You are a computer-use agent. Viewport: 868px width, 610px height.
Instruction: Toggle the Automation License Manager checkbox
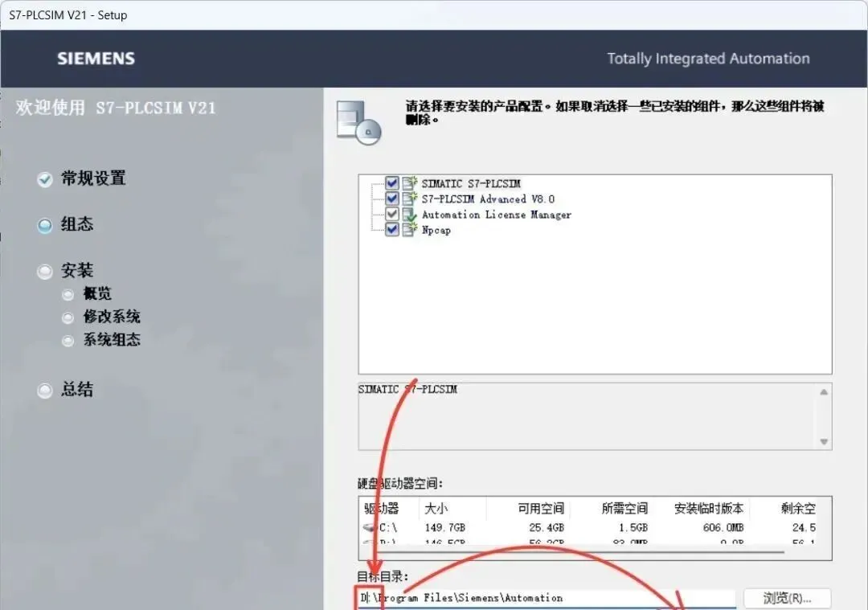click(392, 215)
